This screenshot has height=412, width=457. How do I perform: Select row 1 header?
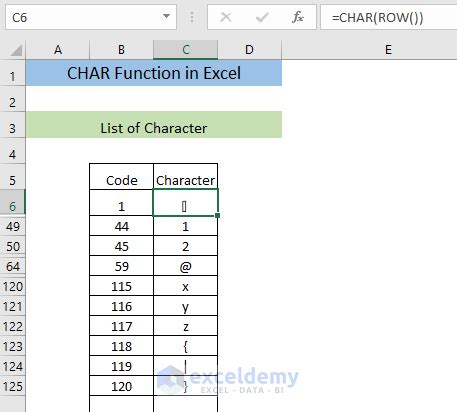pyautogui.click(x=13, y=73)
